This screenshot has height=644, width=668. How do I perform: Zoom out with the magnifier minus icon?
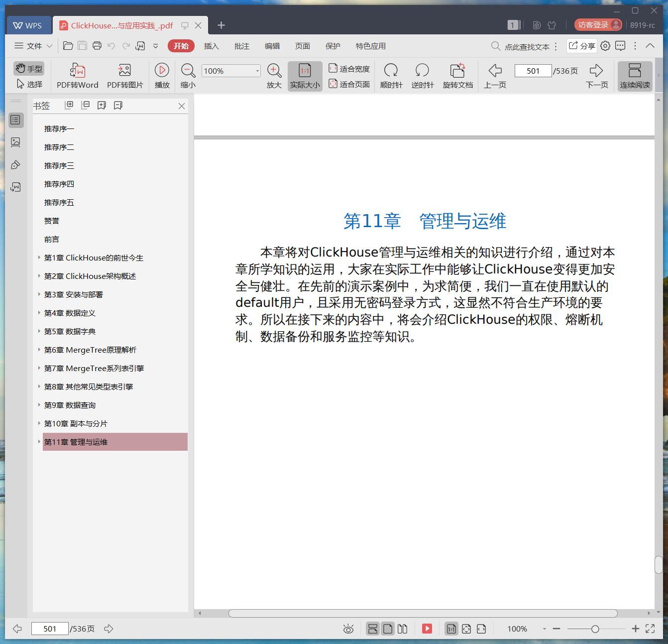(x=188, y=76)
